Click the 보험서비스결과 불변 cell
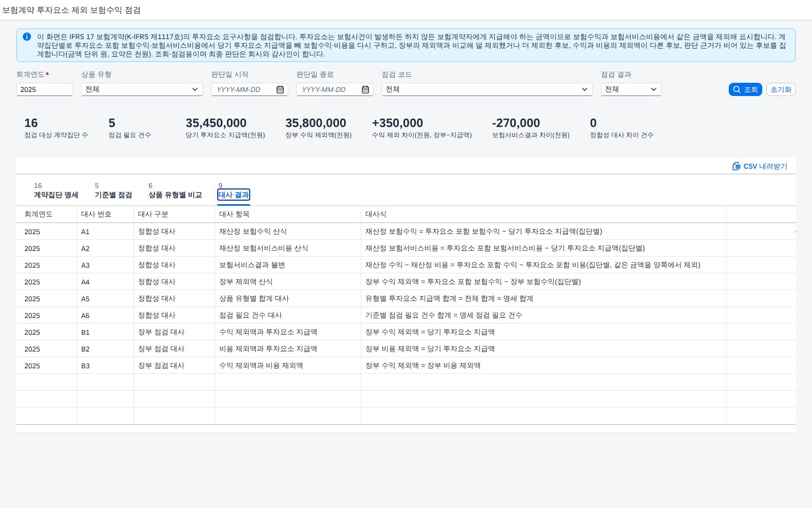 [288, 265]
